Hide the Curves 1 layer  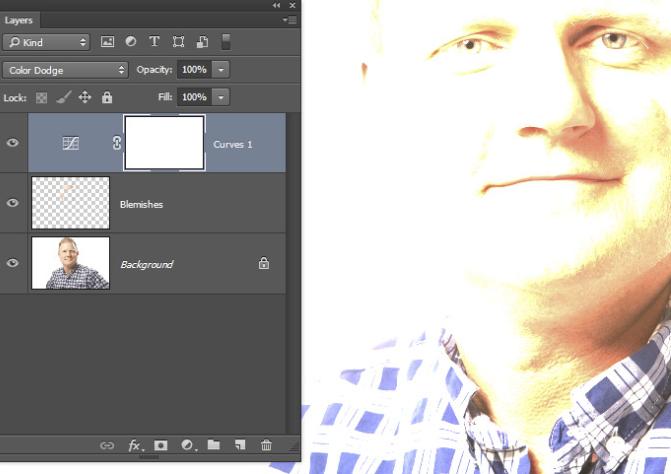pyautogui.click(x=13, y=143)
